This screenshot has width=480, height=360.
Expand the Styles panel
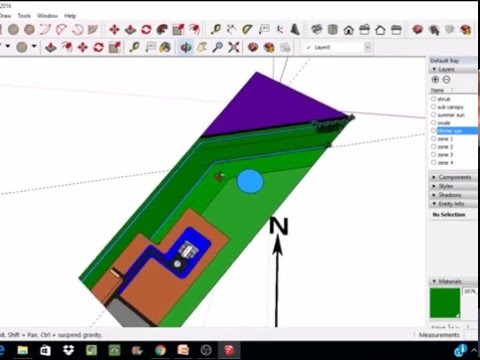[x=434, y=186]
